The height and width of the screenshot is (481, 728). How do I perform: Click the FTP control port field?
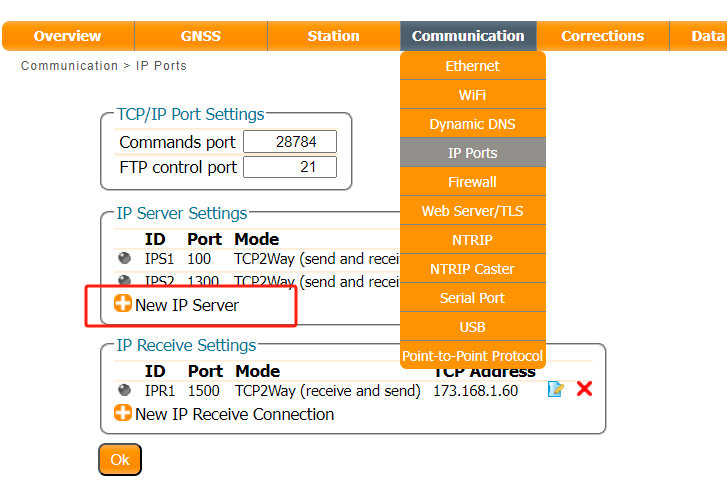[290, 167]
